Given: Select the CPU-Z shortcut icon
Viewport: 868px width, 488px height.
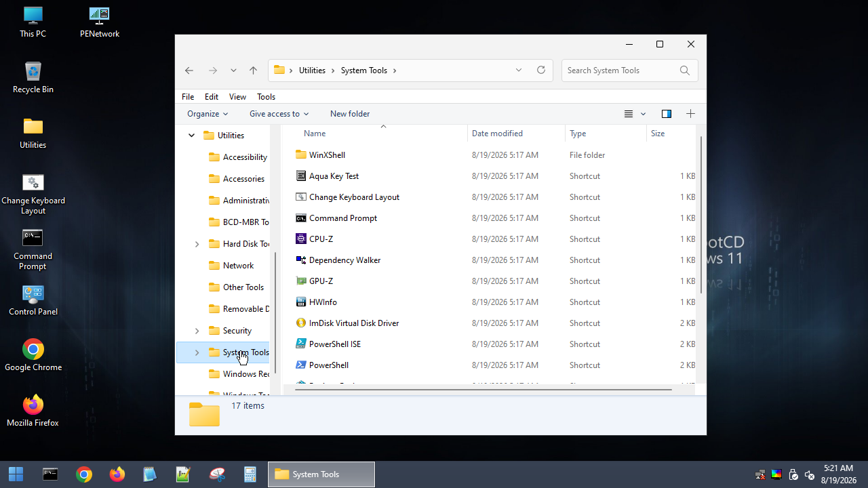Looking at the screenshot, I should pos(301,239).
